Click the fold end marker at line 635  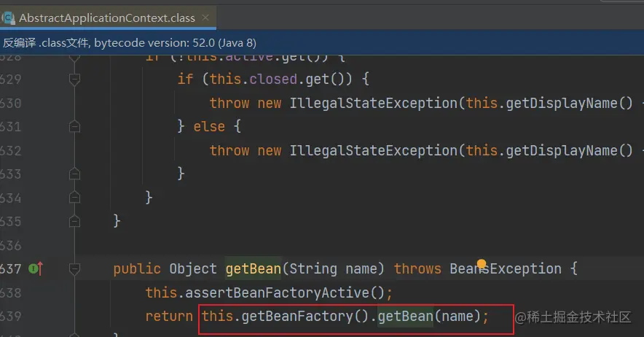coord(74,221)
